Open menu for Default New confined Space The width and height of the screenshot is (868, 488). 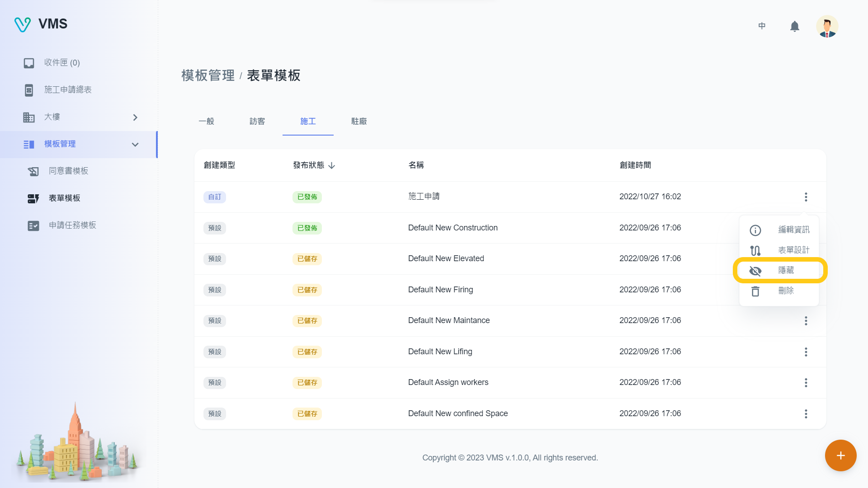[806, 414]
